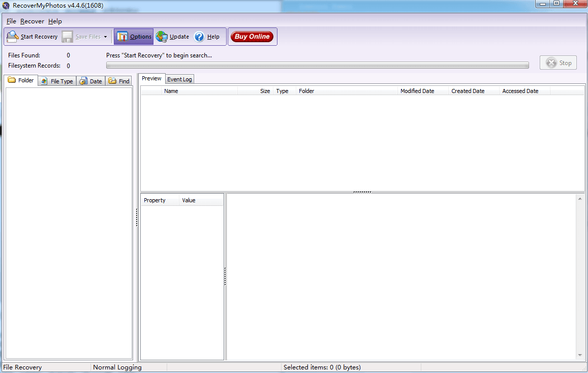Click the Start Recovery magnifier icon
Image resolution: width=588 pixels, height=373 pixels.
coord(13,37)
